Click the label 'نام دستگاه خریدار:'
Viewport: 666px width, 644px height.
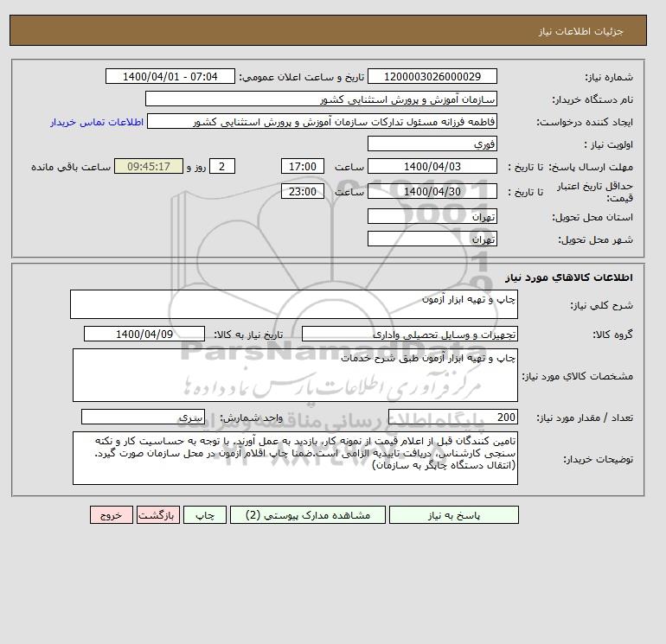[592, 99]
